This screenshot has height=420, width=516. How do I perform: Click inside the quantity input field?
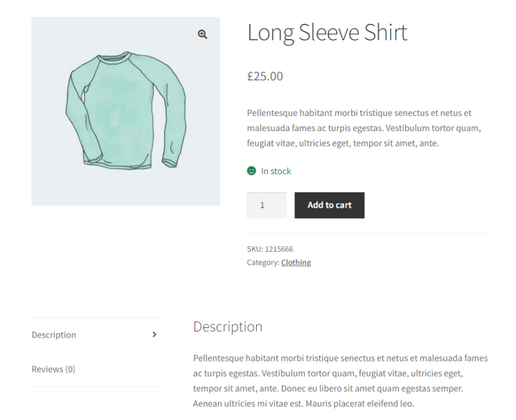(x=266, y=205)
